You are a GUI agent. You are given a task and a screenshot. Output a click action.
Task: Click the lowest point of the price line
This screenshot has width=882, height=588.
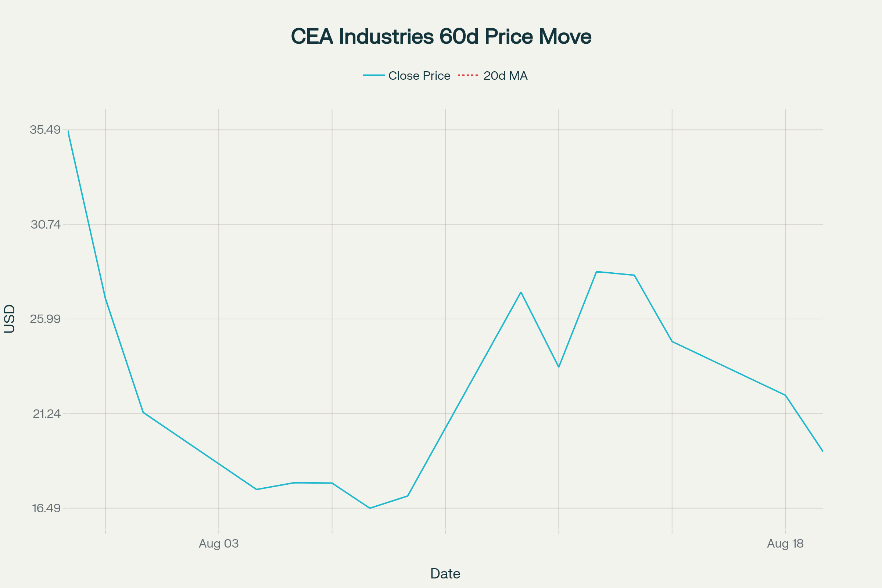pyautogui.click(x=370, y=508)
